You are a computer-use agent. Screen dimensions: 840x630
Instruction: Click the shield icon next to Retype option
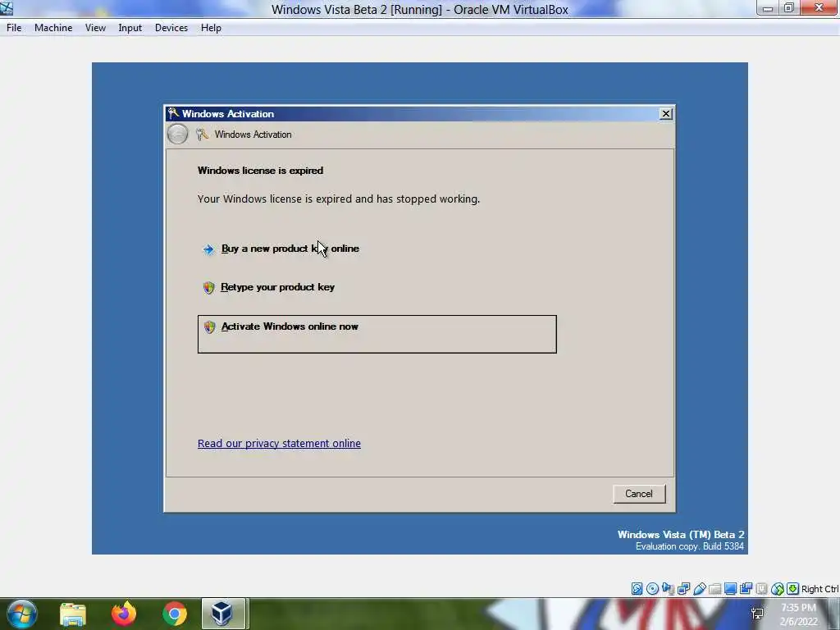point(209,288)
